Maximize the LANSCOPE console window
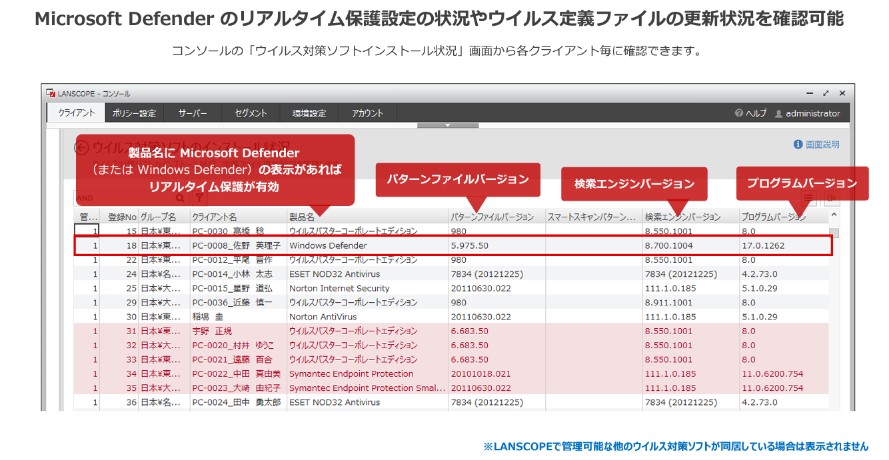 826,93
